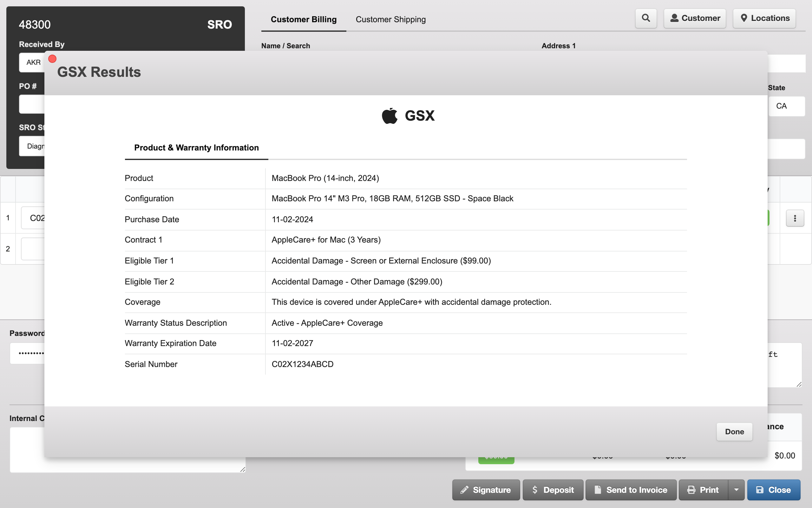Click the dollar icon on Deposit button
This screenshot has width=812, height=508.
(x=534, y=490)
